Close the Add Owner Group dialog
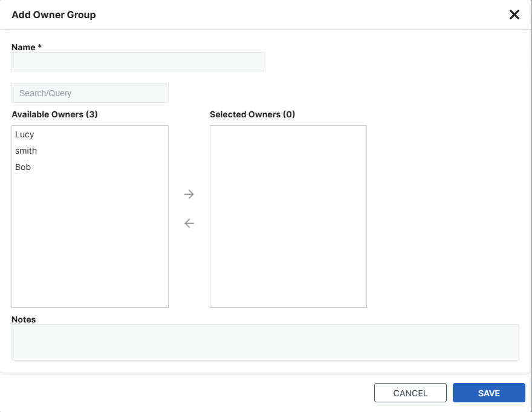This screenshot has height=412, width=532. tap(514, 15)
